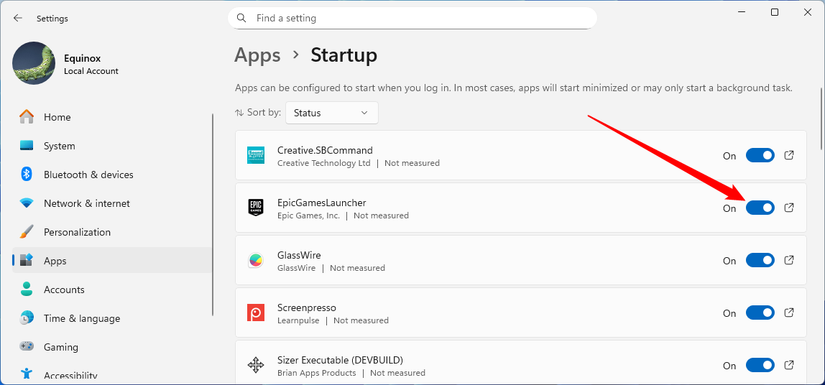
Task: Click Apps in the breadcrumb
Action: click(257, 55)
